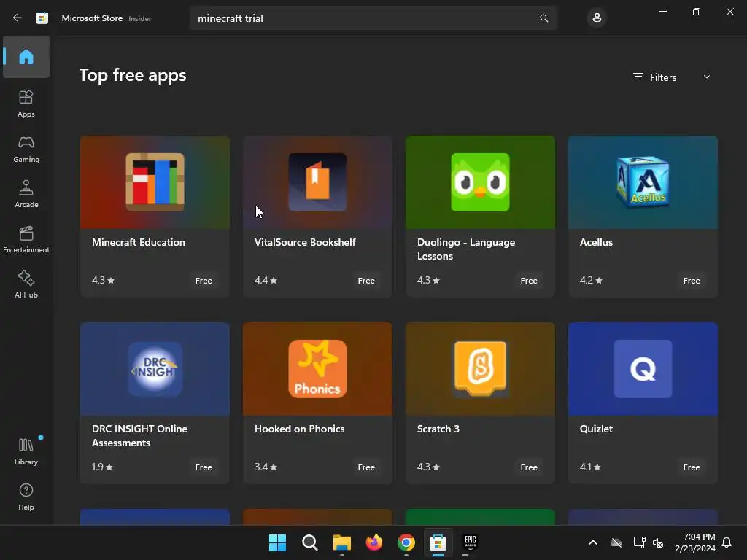Click the Microsoft Store taskbar icon
Image resolution: width=747 pixels, height=560 pixels.
coord(438,542)
